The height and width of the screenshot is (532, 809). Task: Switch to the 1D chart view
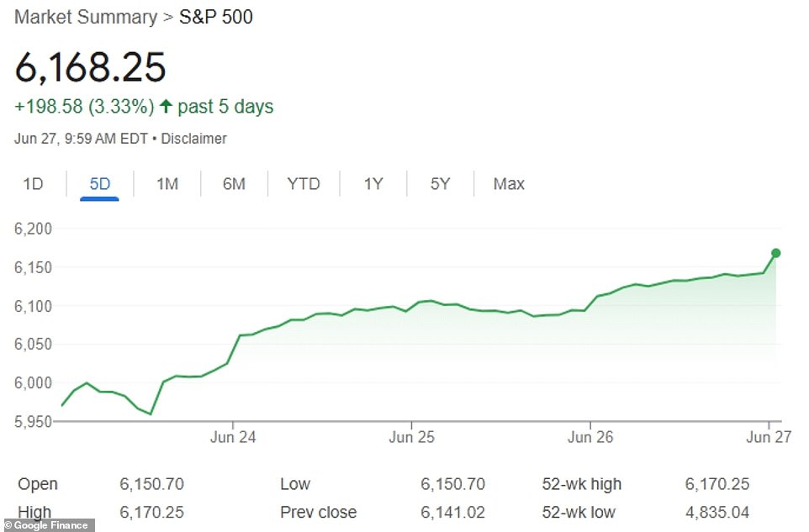pyautogui.click(x=33, y=183)
